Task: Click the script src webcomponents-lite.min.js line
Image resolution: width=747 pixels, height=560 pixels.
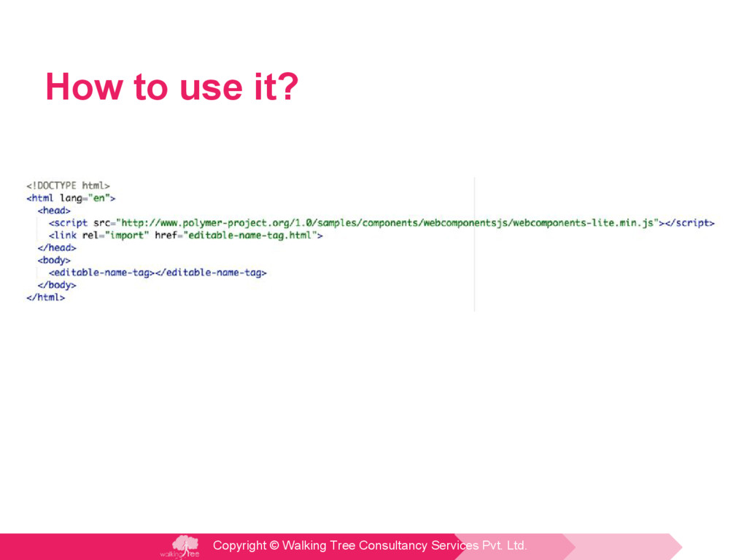Action: point(382,223)
